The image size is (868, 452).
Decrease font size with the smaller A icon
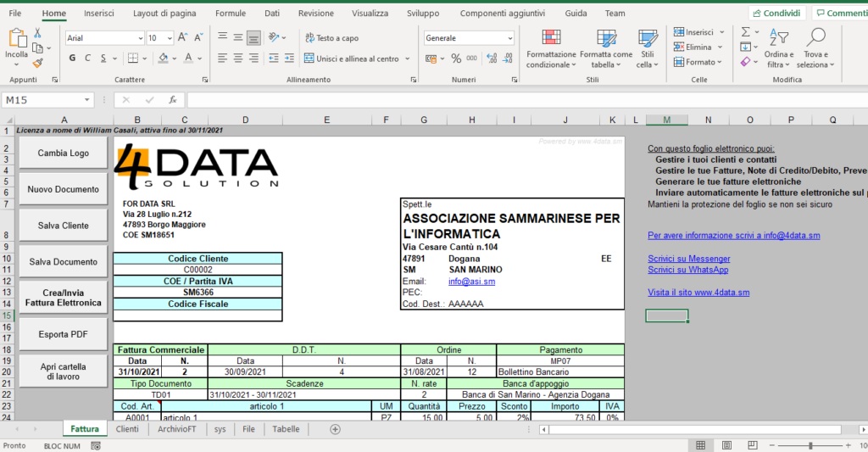tap(198, 37)
